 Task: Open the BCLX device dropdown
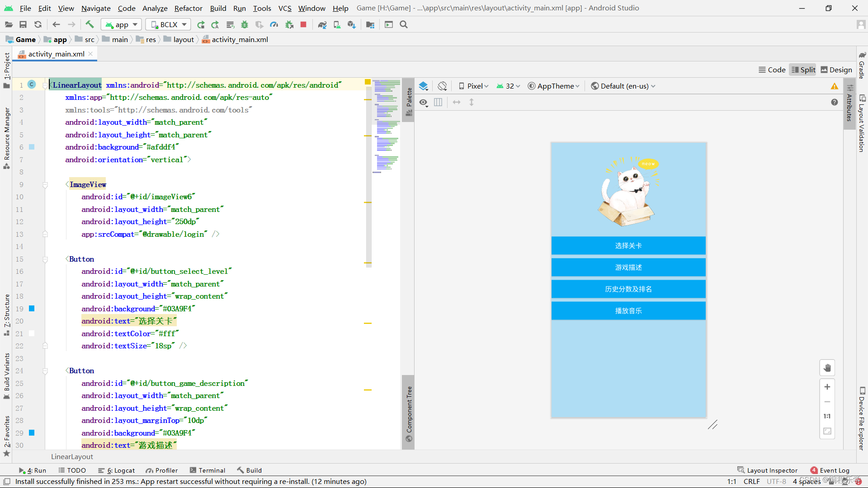point(168,24)
